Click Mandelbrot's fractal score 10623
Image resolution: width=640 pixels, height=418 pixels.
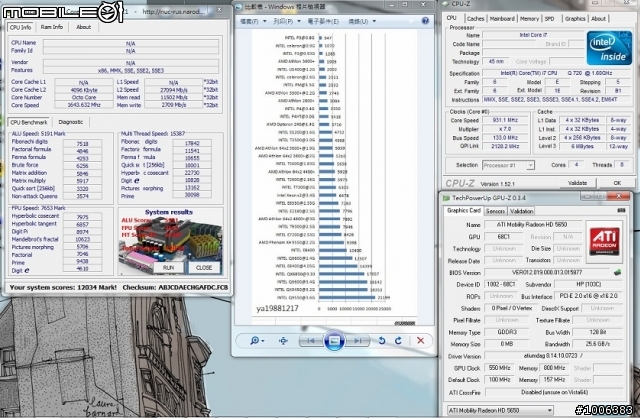click(x=82, y=240)
